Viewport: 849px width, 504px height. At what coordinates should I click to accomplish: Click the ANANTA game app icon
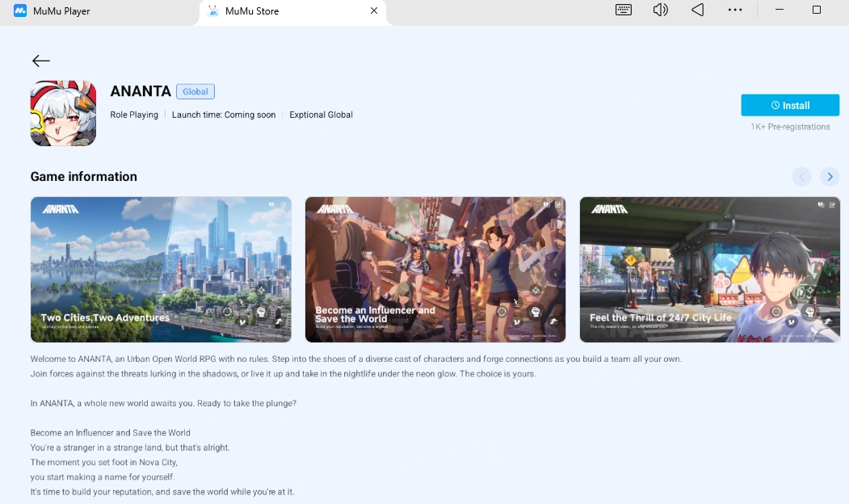click(63, 113)
